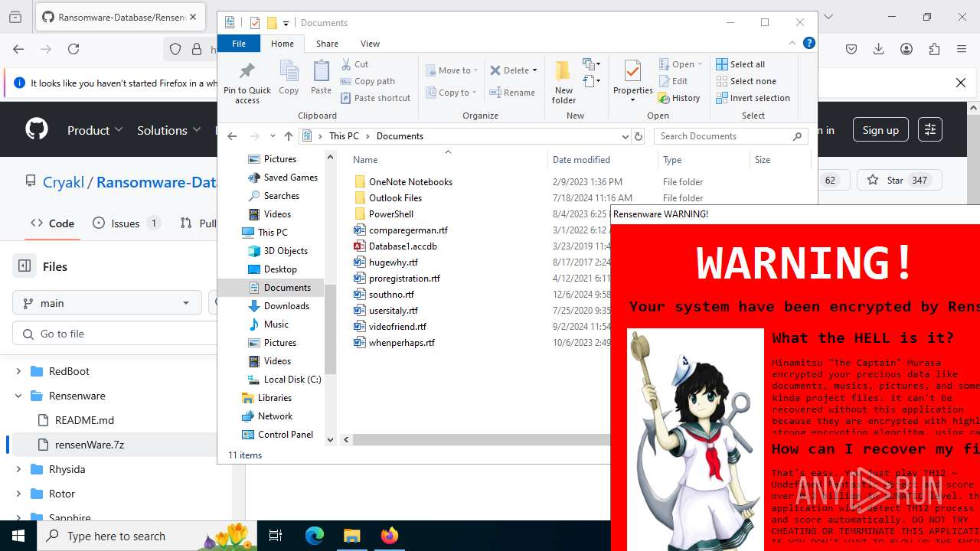980x551 pixels.
Task: Click GitHub logo in Firefox page
Action: [37, 130]
